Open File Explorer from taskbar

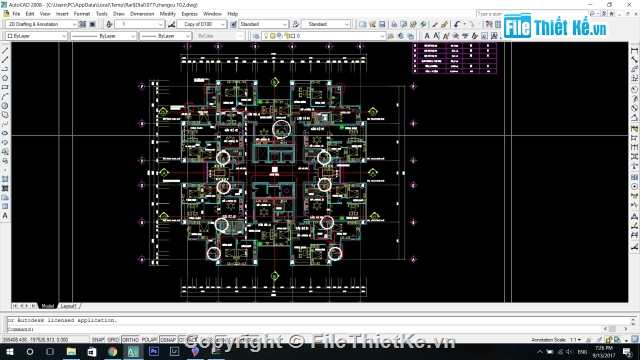(x=71, y=351)
